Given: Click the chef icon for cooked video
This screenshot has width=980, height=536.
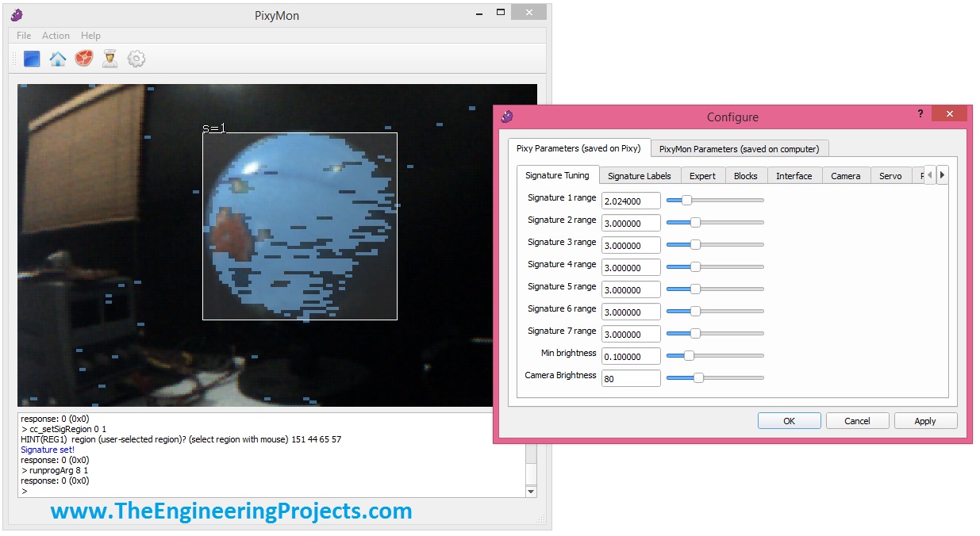Looking at the screenshot, I should [110, 59].
